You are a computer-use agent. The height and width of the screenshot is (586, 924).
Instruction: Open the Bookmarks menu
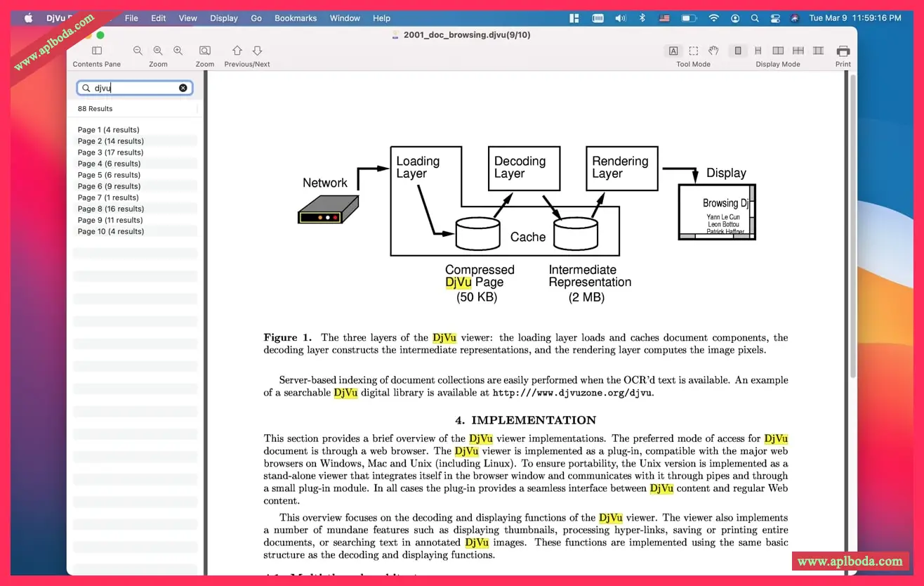pyautogui.click(x=296, y=18)
